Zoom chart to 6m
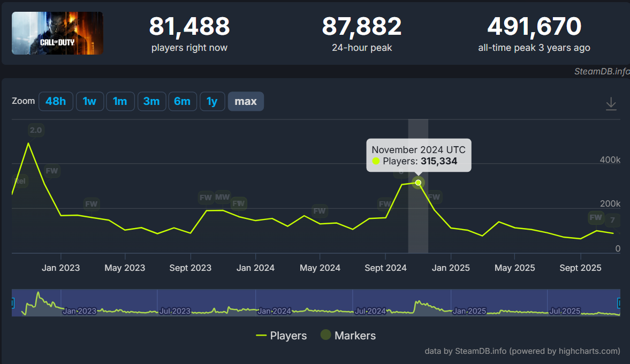 [182, 101]
